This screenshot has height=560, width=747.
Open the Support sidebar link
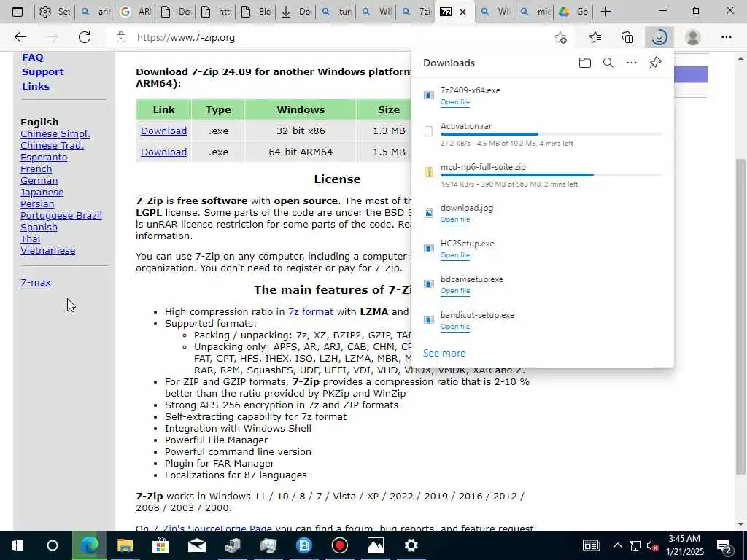42,72
